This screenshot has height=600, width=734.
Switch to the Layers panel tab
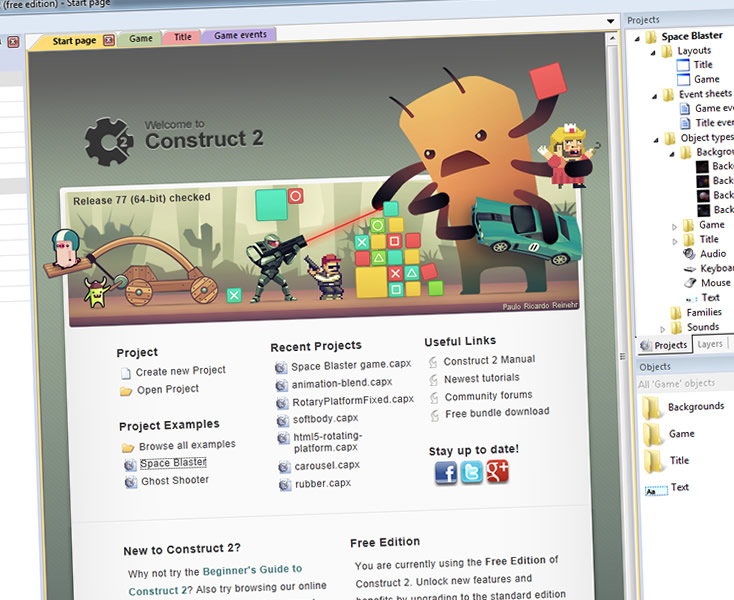tap(710, 344)
